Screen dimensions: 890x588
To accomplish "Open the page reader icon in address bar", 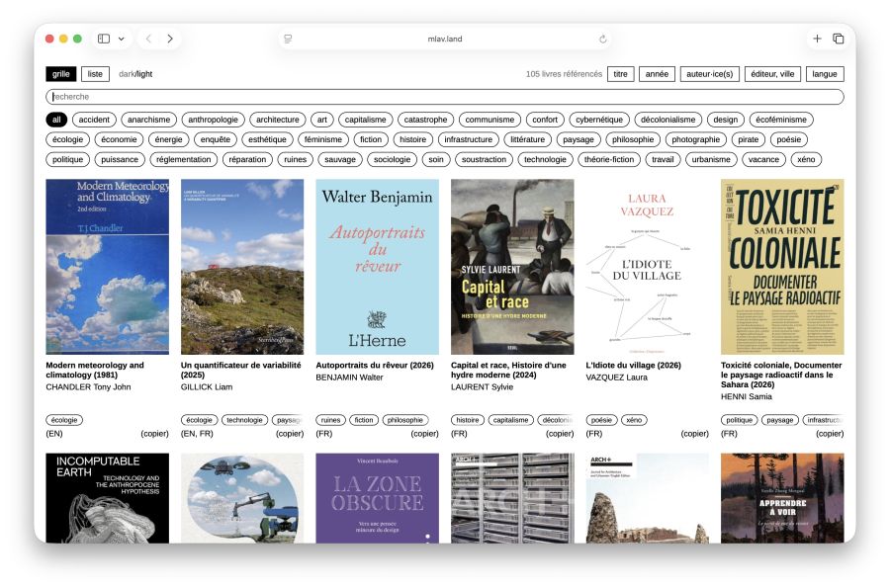I will tap(288, 39).
